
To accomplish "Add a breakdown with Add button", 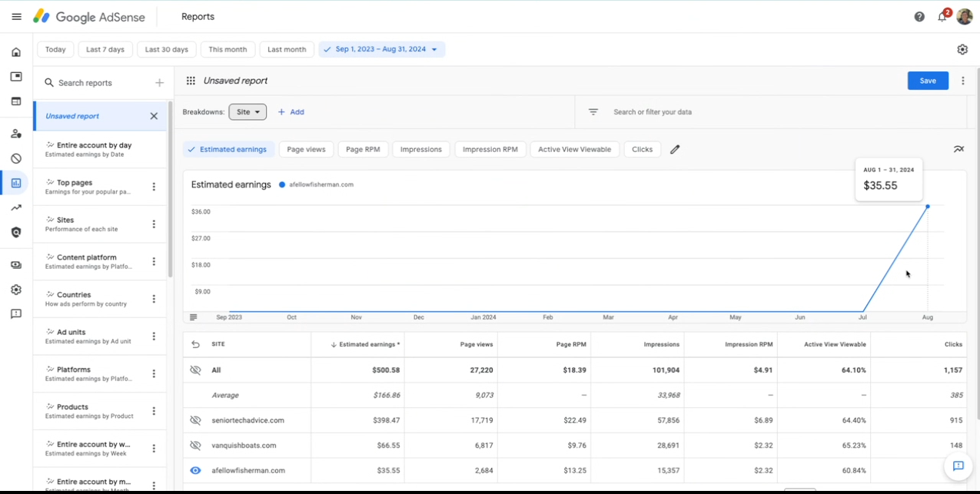I will pos(291,112).
